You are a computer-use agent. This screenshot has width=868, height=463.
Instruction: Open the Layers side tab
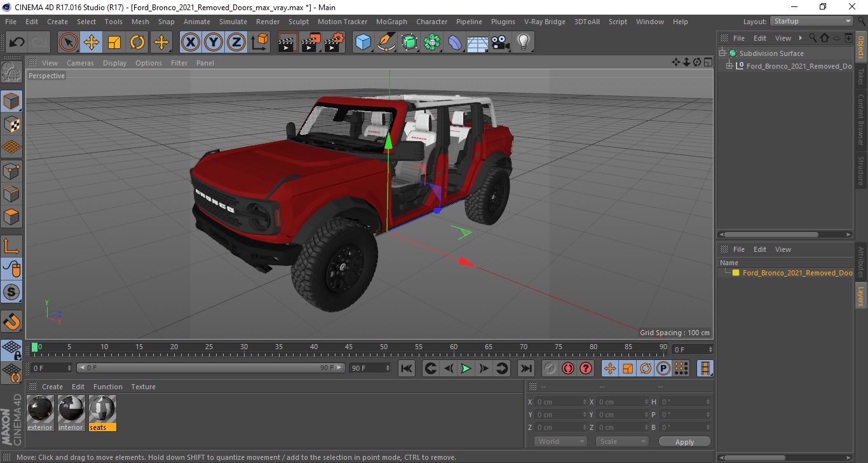(861, 296)
